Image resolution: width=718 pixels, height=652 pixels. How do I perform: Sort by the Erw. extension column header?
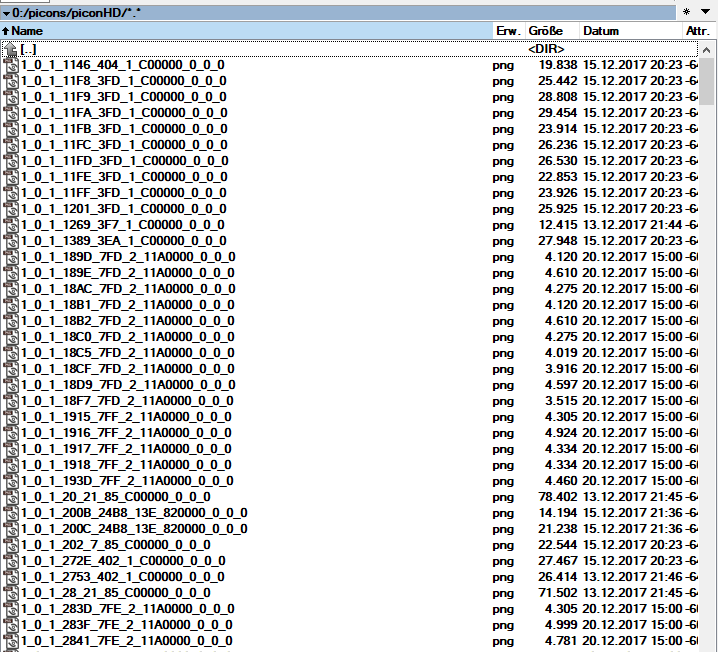pyautogui.click(x=507, y=31)
